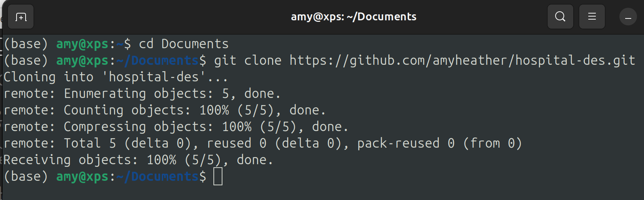The height and width of the screenshot is (200, 644).
Task: Click the block cursor at the prompt
Action: (x=218, y=176)
